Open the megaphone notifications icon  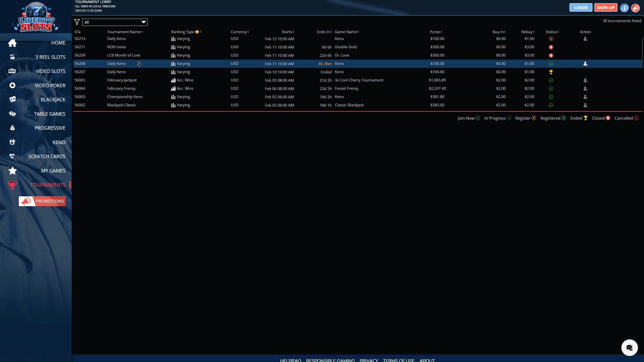pos(635,8)
